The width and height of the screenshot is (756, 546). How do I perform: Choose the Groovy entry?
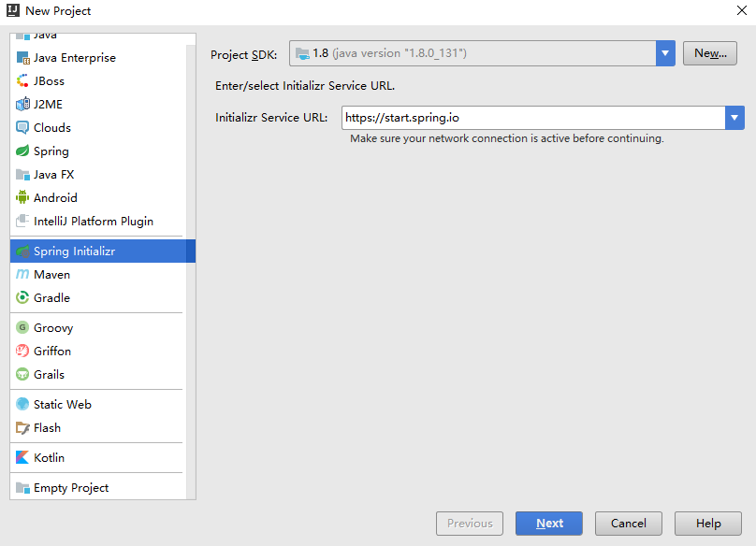(x=98, y=328)
